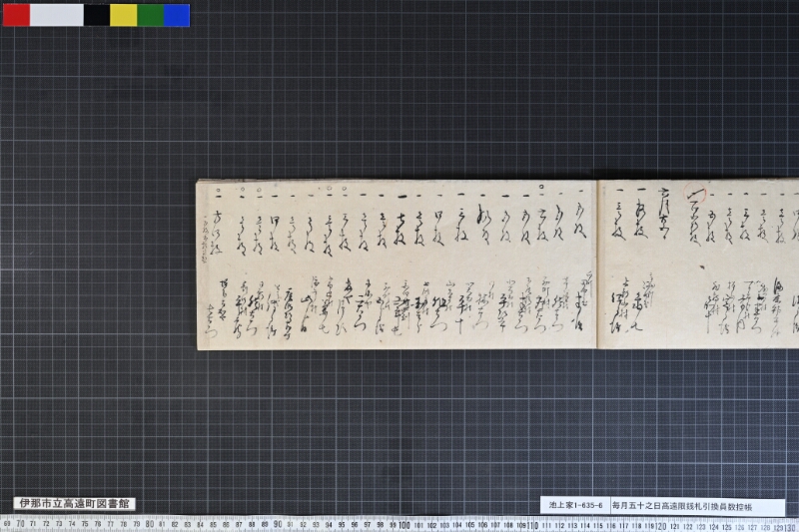Image resolution: width=799 pixels, height=532 pixels.
Task: Click the large 六月 heading column on right page
Action: click(x=663, y=212)
